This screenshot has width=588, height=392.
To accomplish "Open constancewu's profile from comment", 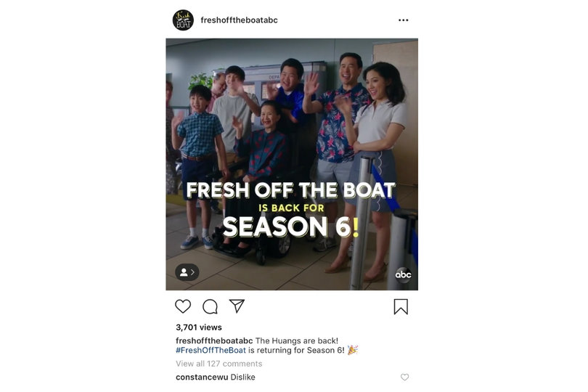I will click(202, 377).
